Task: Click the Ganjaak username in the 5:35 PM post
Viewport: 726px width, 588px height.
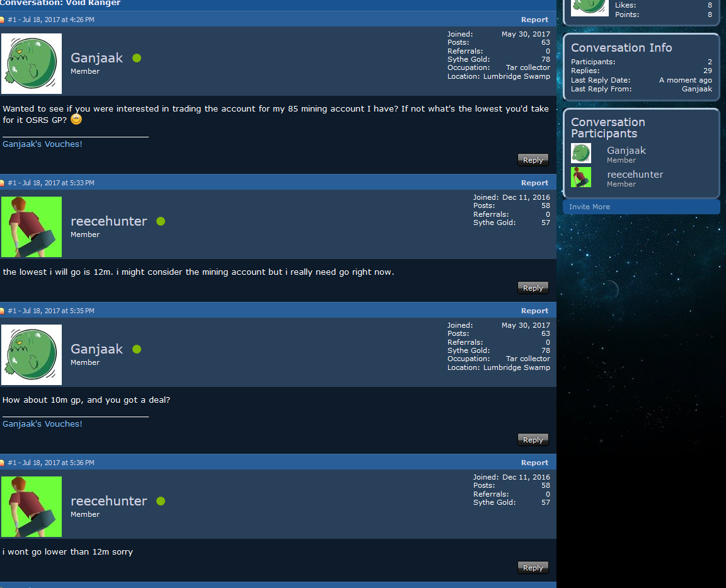Action: tap(97, 349)
